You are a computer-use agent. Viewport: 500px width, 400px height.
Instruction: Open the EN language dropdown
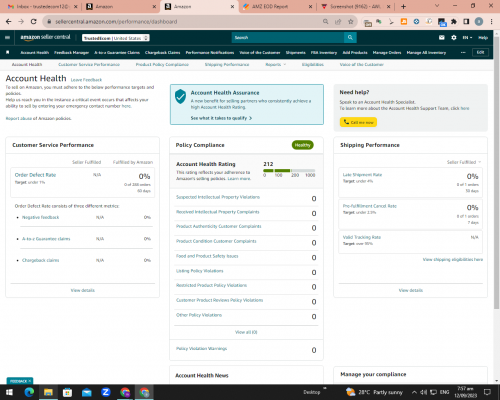point(467,38)
